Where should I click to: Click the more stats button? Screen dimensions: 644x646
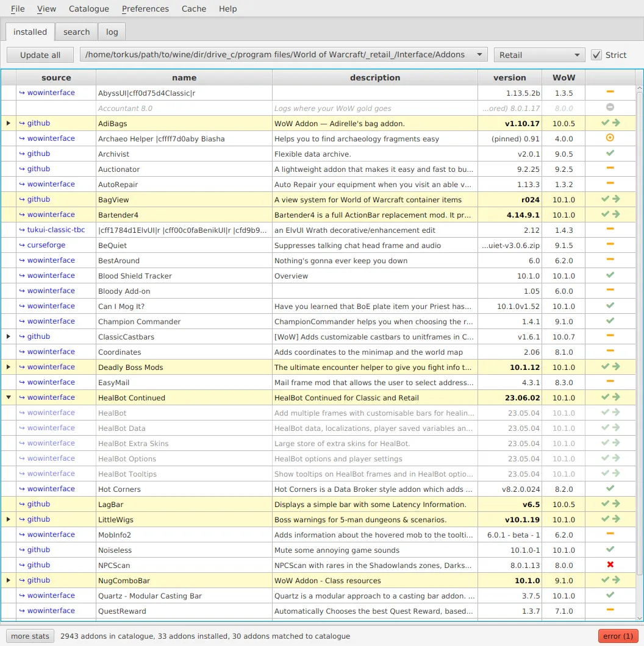coord(30,636)
